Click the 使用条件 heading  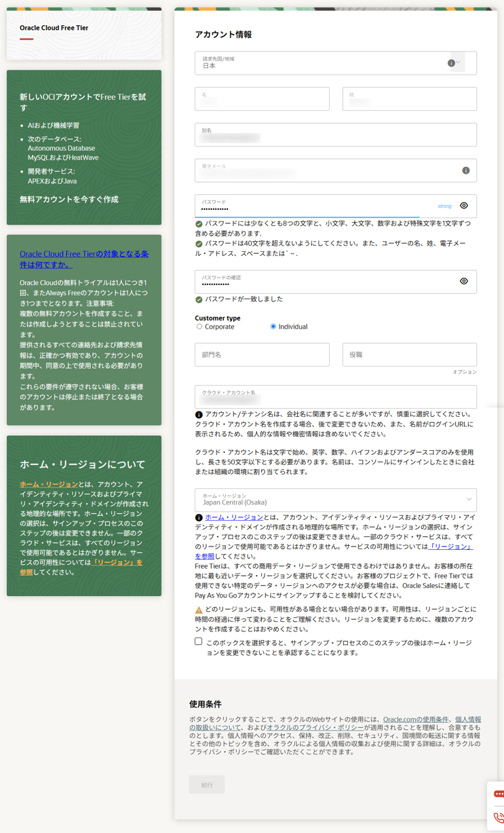pyautogui.click(x=206, y=704)
